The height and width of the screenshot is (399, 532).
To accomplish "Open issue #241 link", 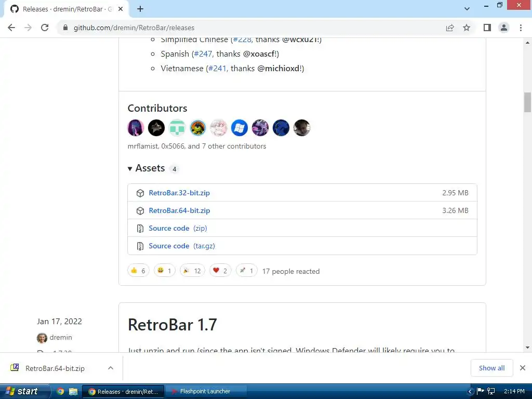I will tap(217, 69).
